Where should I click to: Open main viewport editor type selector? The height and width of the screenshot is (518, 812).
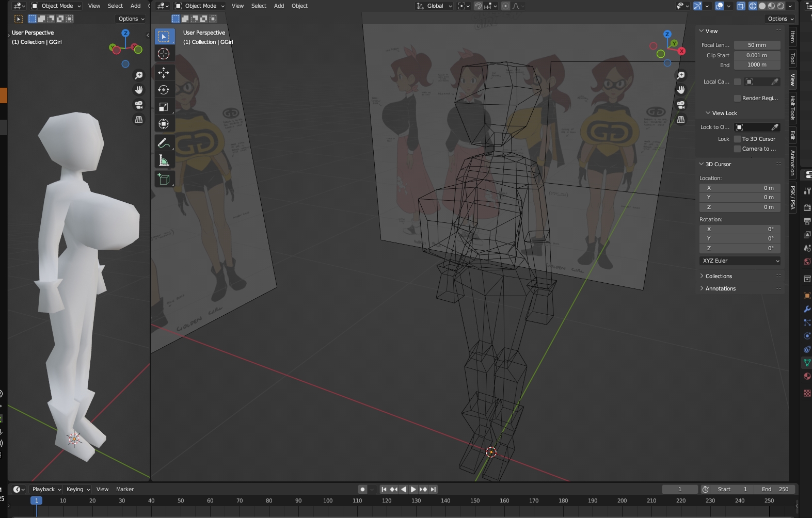point(163,6)
